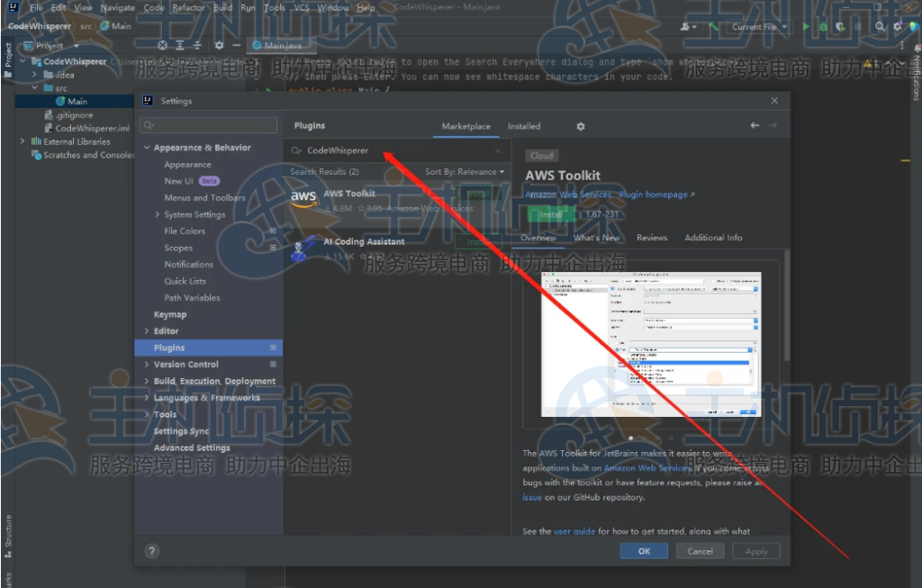
Task: Open Search Everywhere magnifier icon
Action: click(x=880, y=26)
